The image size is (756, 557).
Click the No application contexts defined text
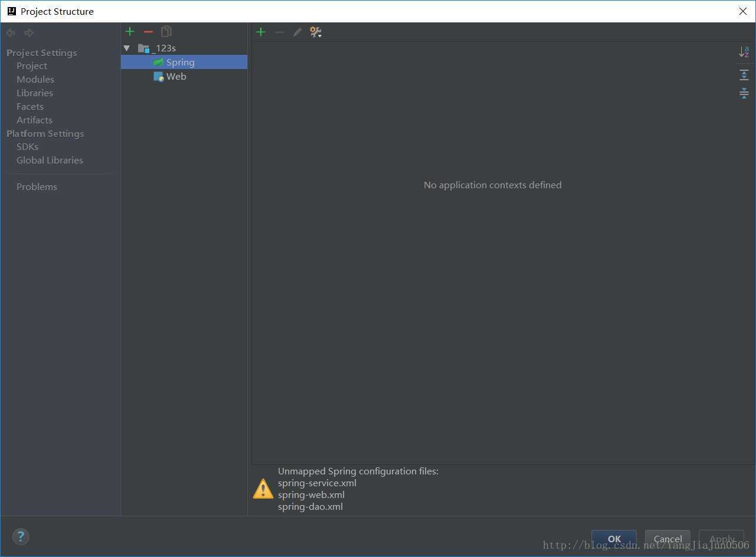click(493, 185)
